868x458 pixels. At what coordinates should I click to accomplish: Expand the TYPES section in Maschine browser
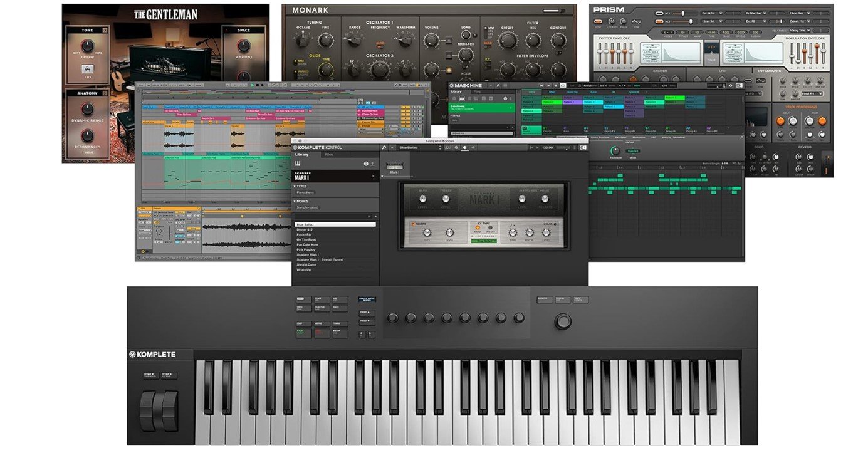(x=451, y=115)
